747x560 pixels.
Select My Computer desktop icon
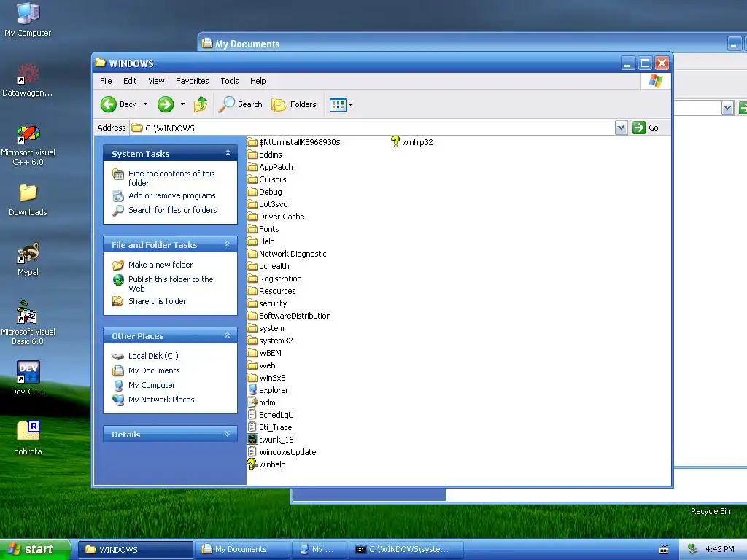(28, 19)
